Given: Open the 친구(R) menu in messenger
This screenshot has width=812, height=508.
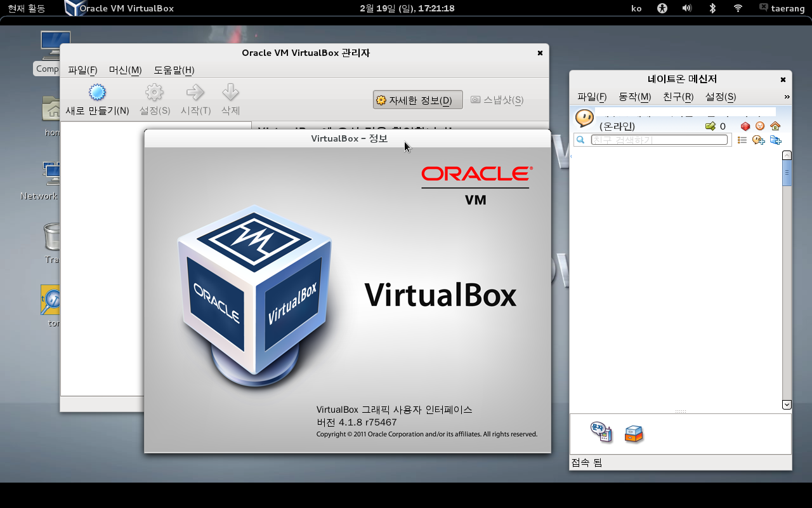Looking at the screenshot, I should [678, 97].
